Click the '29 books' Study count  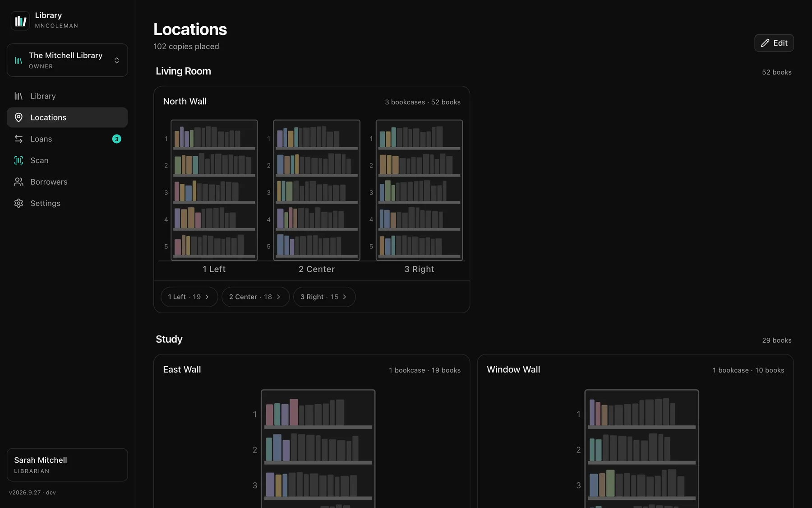(x=777, y=340)
